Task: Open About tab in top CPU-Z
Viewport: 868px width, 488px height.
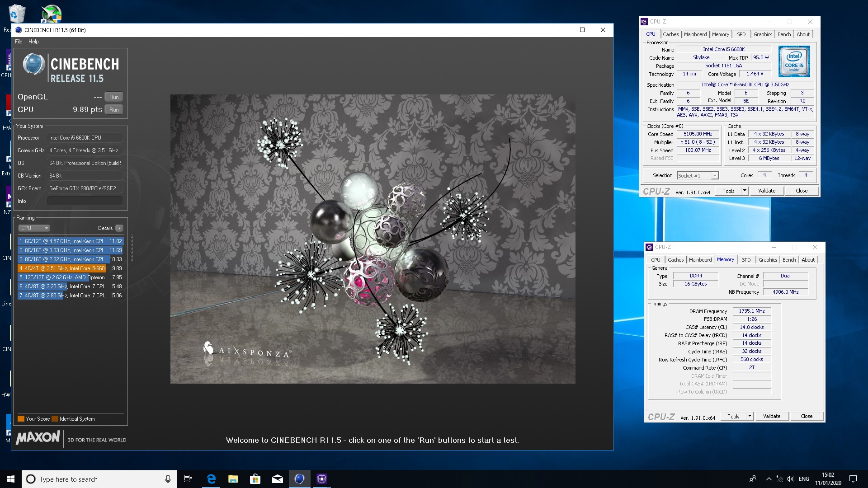Action: click(x=803, y=34)
